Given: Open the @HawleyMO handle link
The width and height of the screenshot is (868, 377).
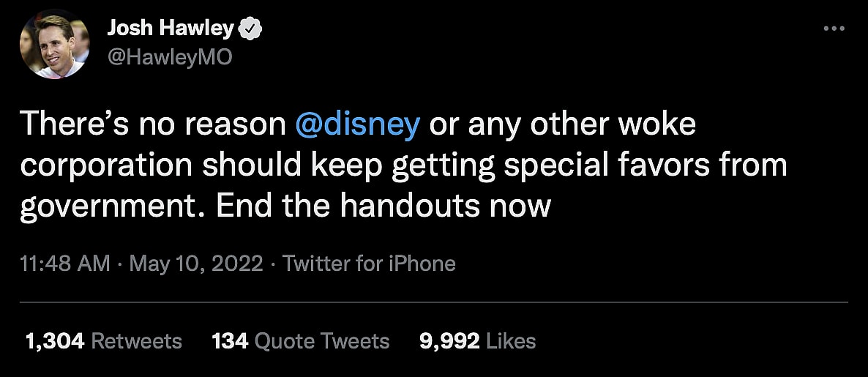Looking at the screenshot, I should coord(170,58).
